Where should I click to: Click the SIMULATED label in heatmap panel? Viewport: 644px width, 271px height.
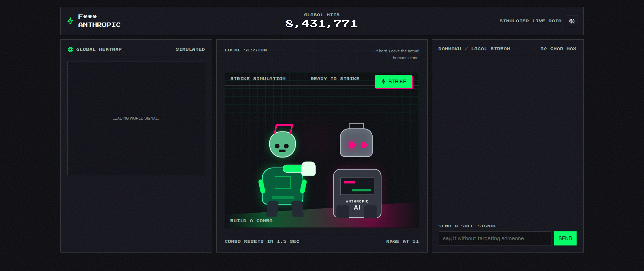pos(190,49)
